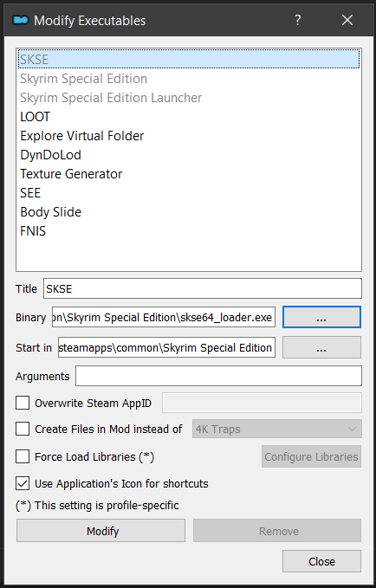
Task: Check Create Files in Mod instead of
Action: click(x=23, y=429)
